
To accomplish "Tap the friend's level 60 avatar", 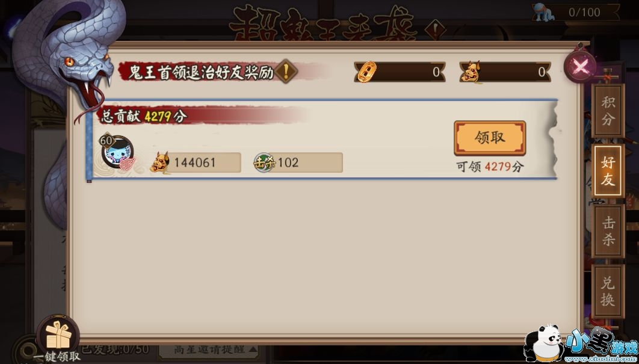I will [117, 152].
